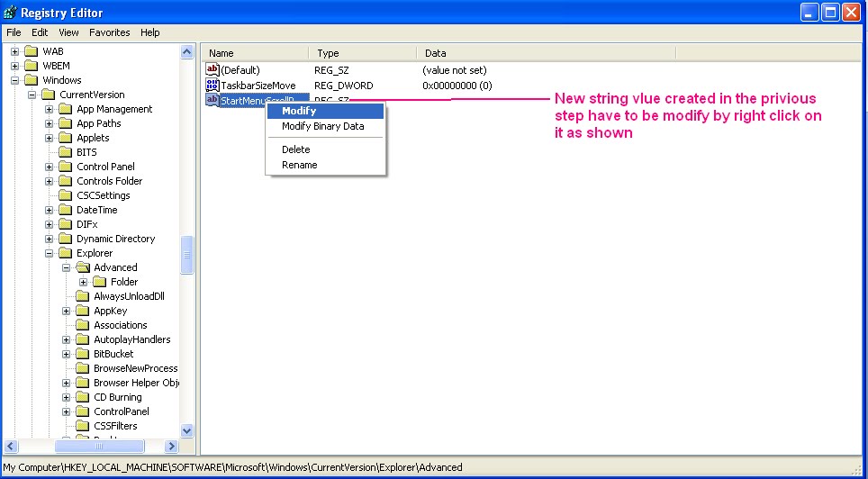Select the BrowseNewProcess folder icon

tap(83, 368)
